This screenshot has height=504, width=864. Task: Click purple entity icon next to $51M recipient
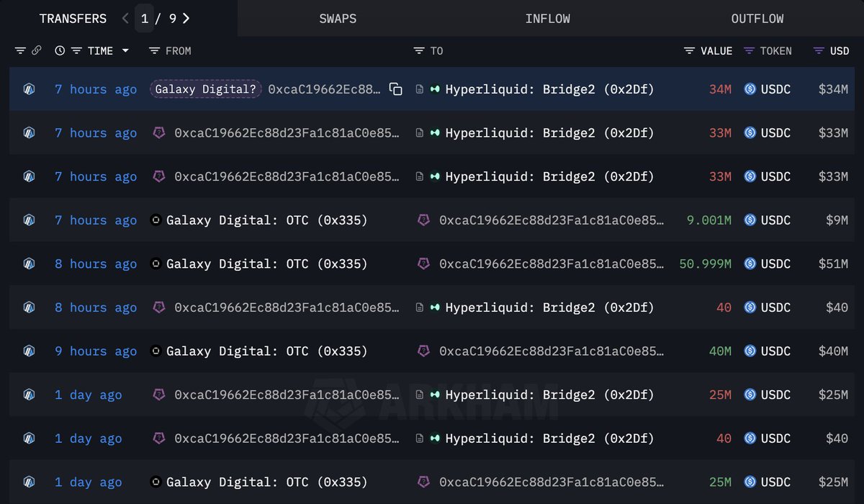pos(424,264)
